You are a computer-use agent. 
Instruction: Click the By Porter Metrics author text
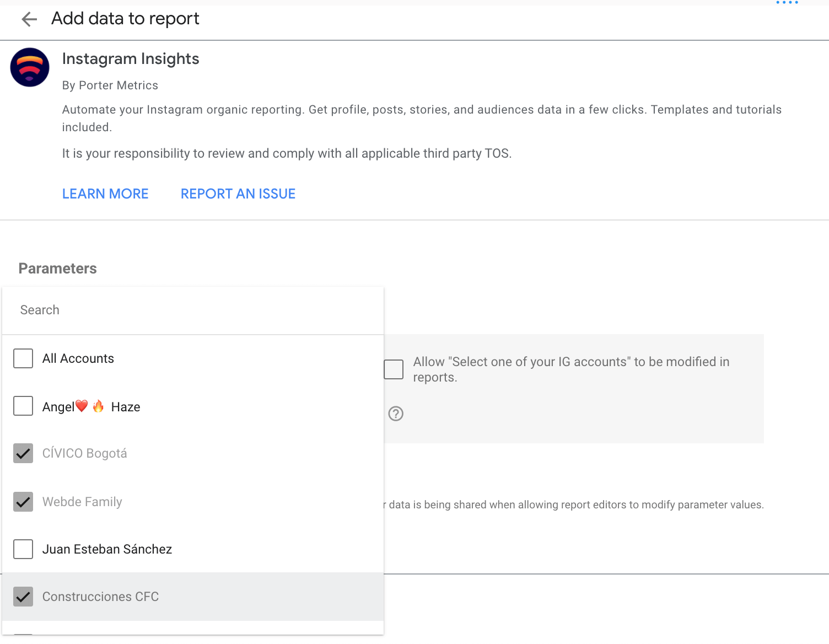click(110, 85)
